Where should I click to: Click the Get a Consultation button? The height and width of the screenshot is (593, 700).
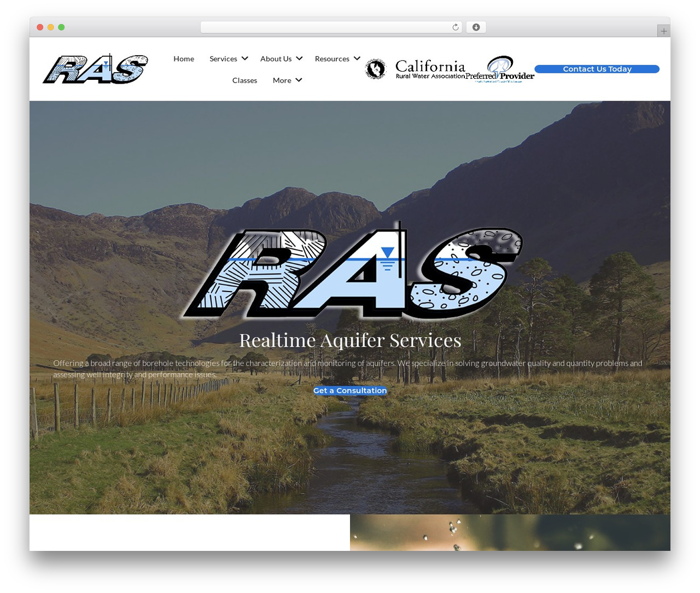[350, 391]
